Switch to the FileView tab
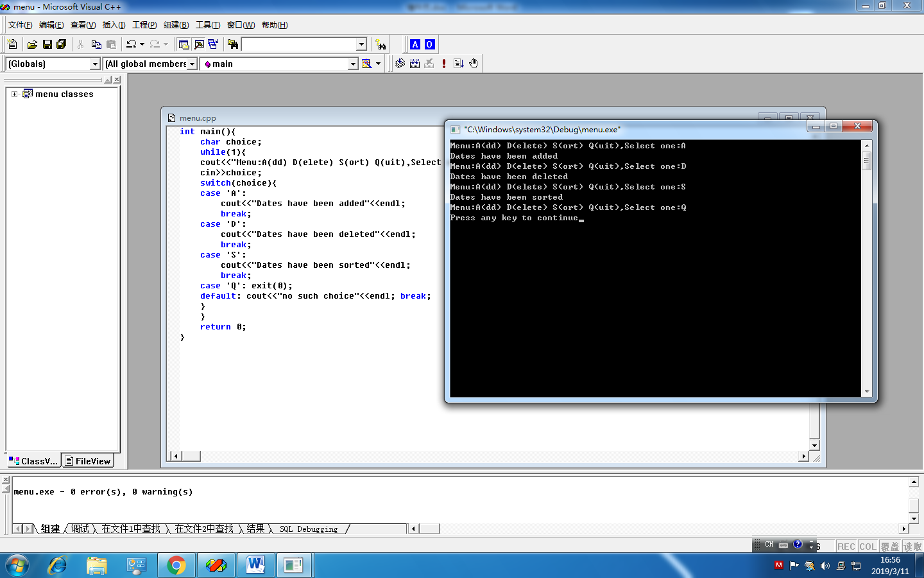Screen dimensions: 924x578 coord(88,461)
